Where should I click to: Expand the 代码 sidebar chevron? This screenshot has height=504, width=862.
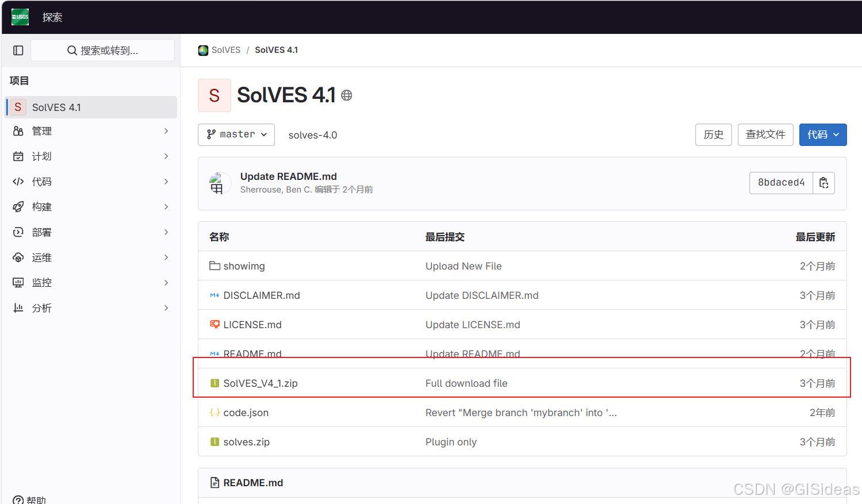[166, 182]
